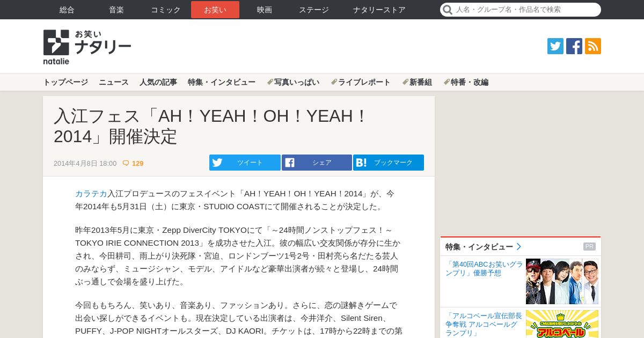Click the arrow next to 特集・インタビュー sidebar heading
Screen dimensions: 644x338
pyautogui.click(x=519, y=247)
